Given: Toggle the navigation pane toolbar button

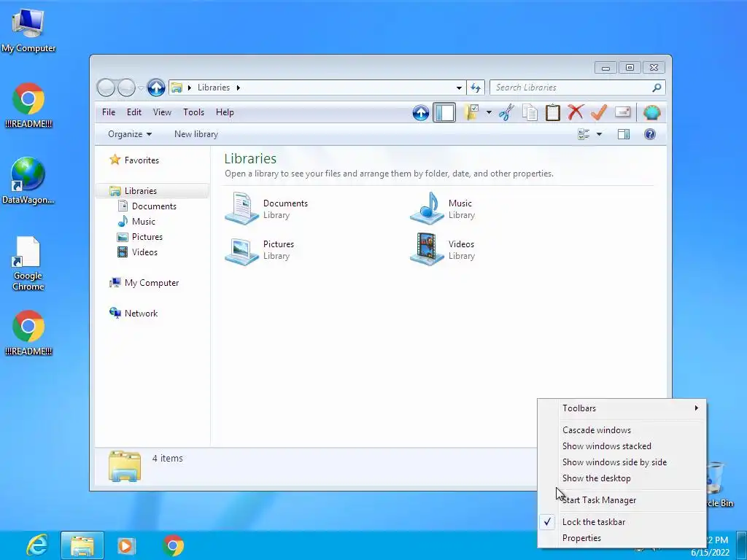Looking at the screenshot, I should point(444,113).
